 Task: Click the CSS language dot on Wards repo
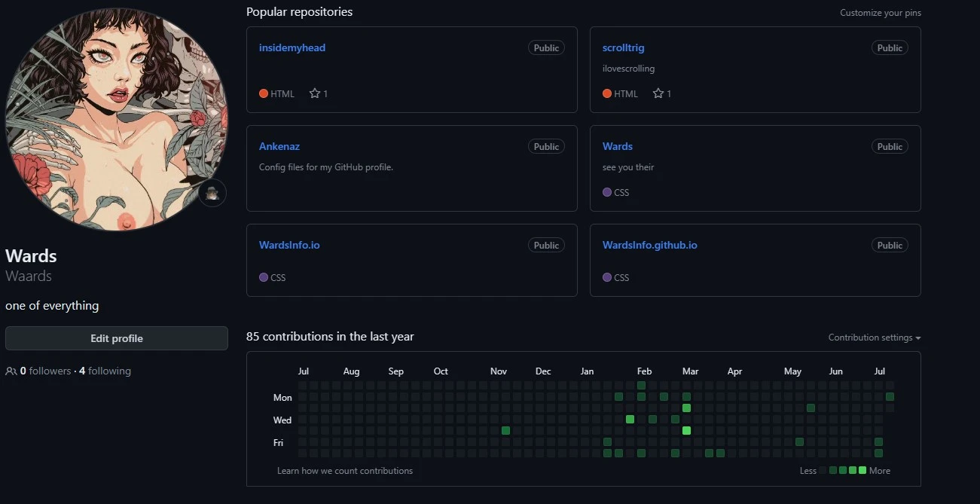pos(607,192)
